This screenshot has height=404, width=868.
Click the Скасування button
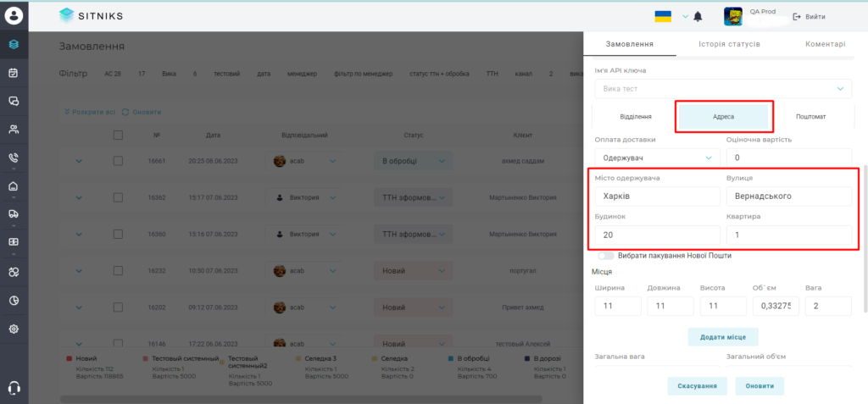(x=697, y=386)
